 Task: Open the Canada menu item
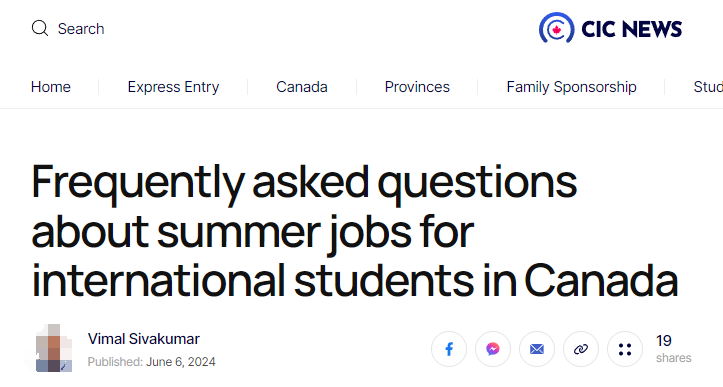302,87
